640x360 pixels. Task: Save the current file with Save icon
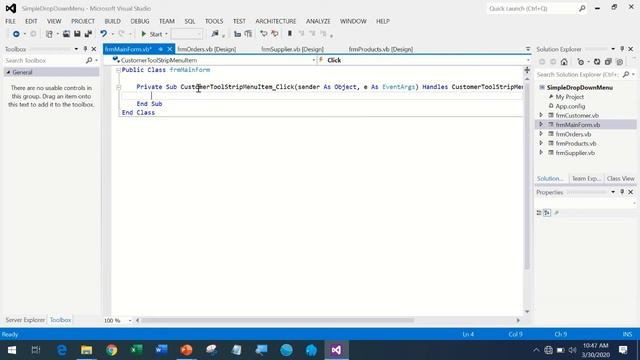click(x=77, y=34)
